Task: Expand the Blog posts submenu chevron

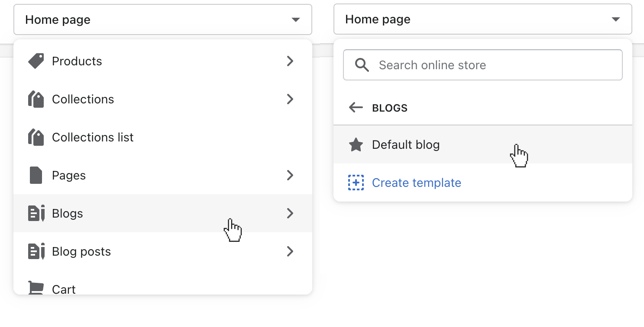Action: pos(290,251)
